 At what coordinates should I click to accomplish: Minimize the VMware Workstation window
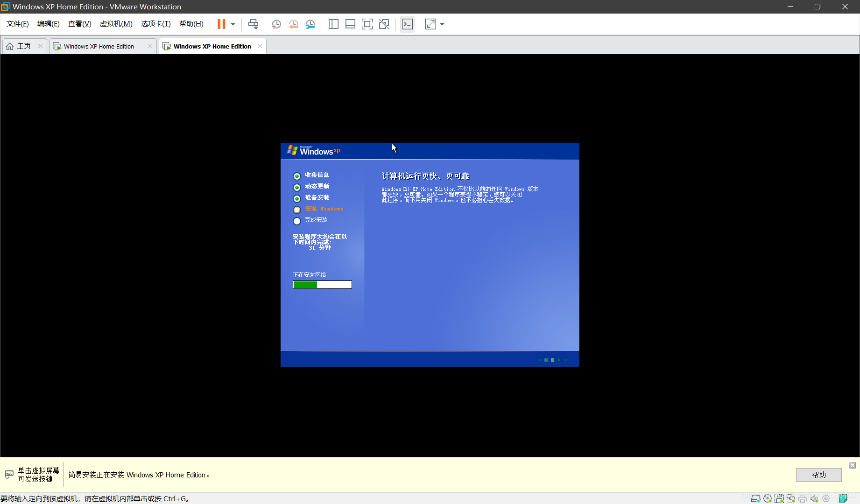pyautogui.click(x=790, y=7)
